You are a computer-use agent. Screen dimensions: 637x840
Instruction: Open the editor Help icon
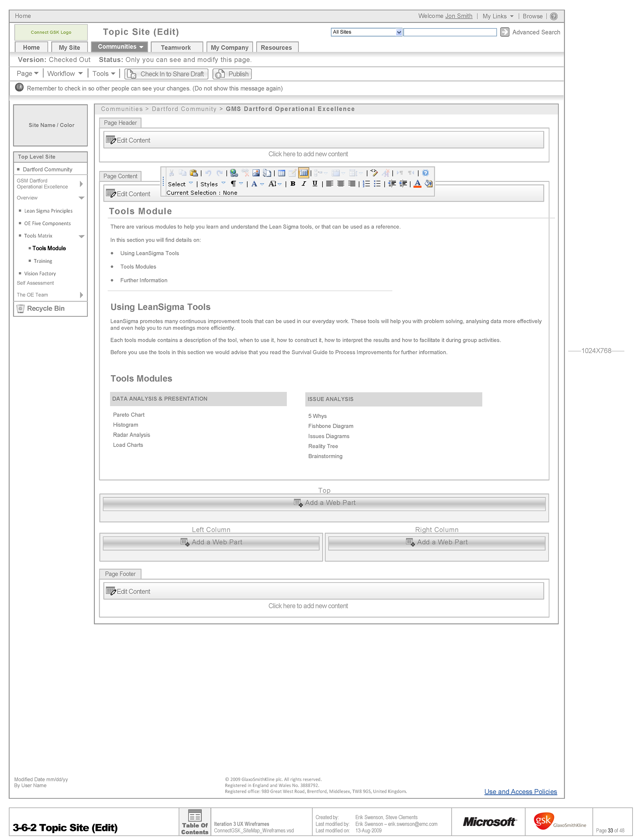point(425,173)
